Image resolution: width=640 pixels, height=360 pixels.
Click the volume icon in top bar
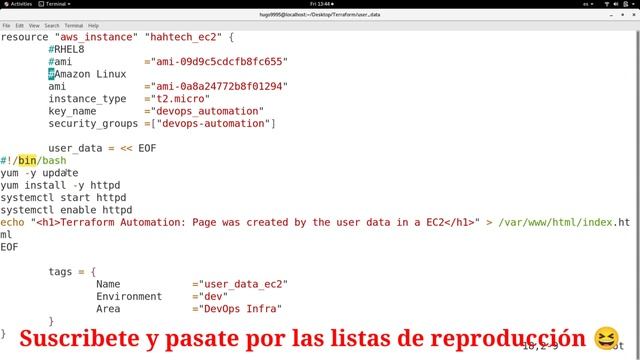(x=616, y=4)
